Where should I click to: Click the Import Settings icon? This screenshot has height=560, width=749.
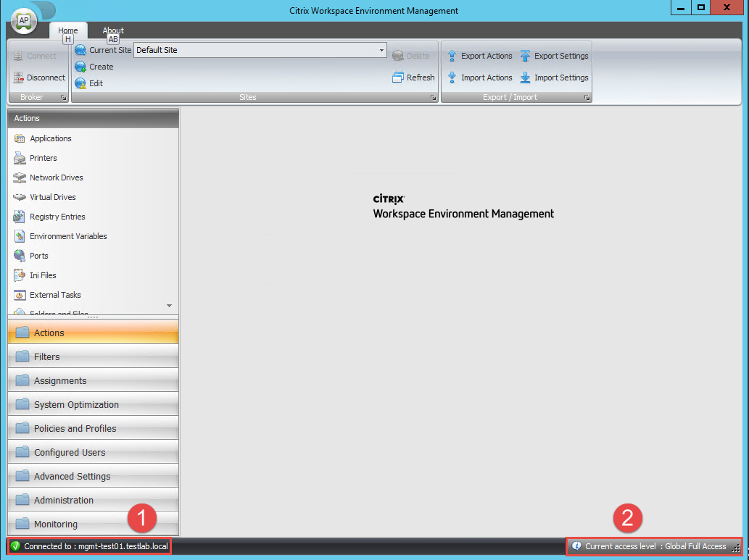pyautogui.click(x=525, y=78)
